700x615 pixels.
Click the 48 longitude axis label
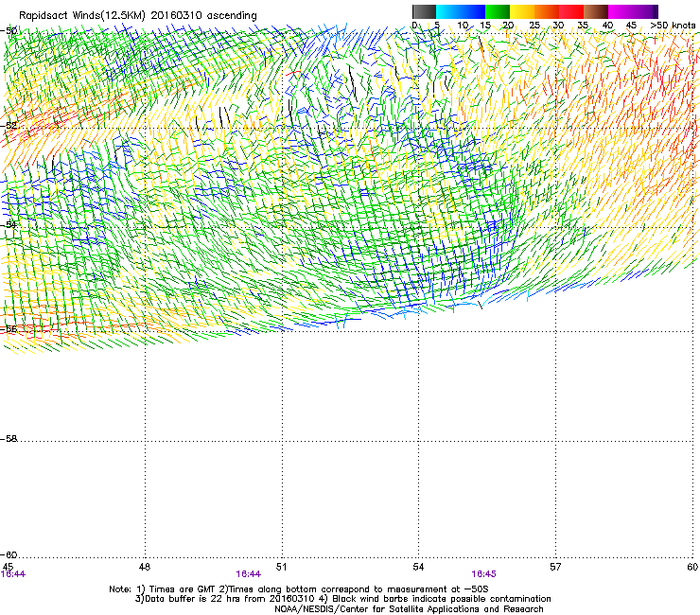pyautogui.click(x=145, y=567)
